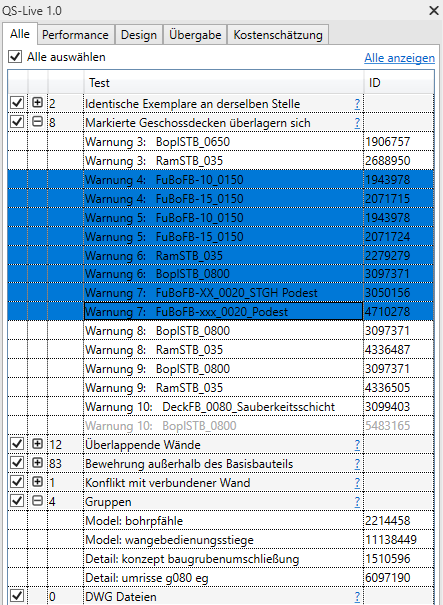443x605 pixels.
Task: Open the Übergabe tab
Action: click(x=195, y=35)
